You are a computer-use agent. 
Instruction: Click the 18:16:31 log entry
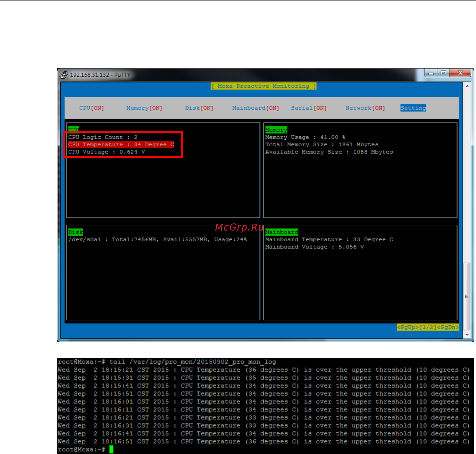(x=264, y=426)
